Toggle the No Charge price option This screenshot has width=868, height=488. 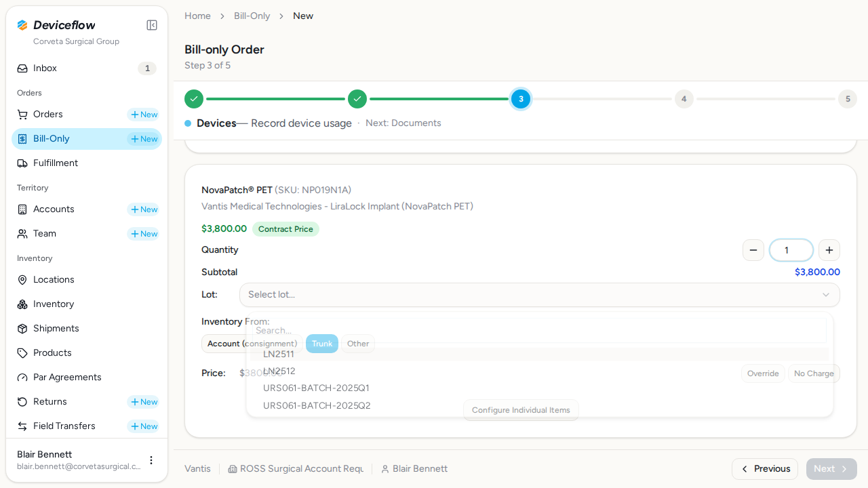coord(814,373)
